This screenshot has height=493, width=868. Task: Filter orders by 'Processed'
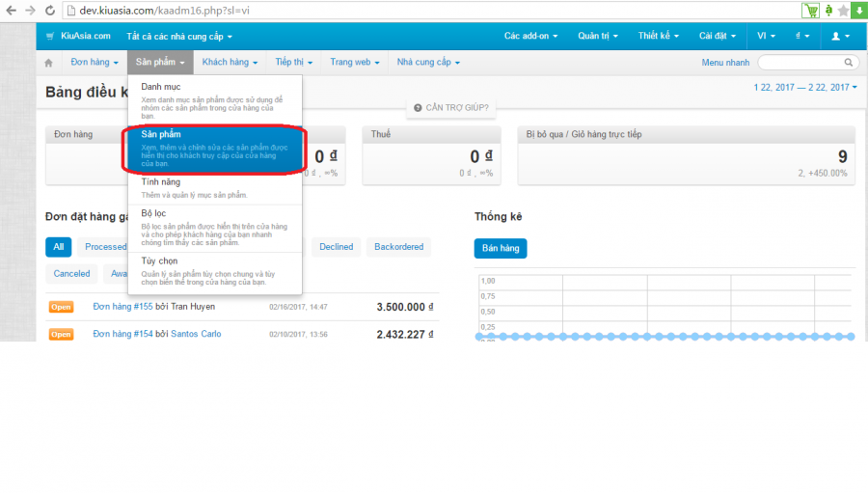point(104,247)
